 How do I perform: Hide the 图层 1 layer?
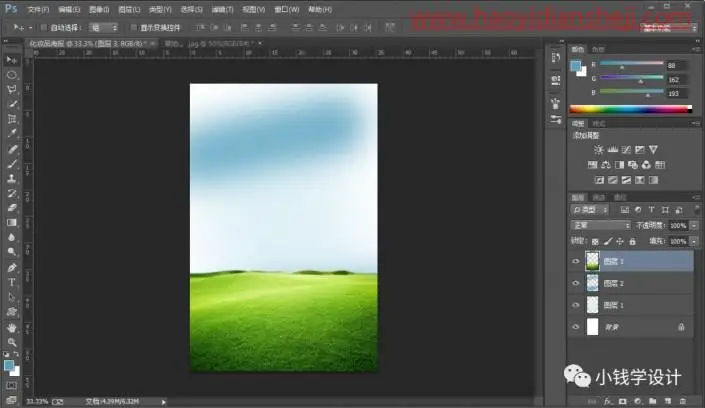click(x=576, y=305)
